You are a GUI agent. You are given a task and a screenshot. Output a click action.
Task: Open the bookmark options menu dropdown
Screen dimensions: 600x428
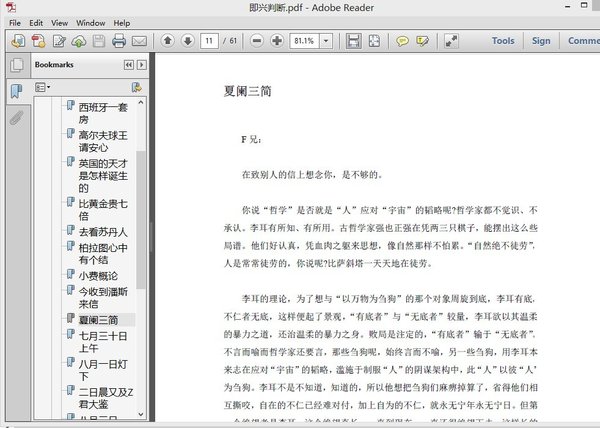click(x=42, y=87)
